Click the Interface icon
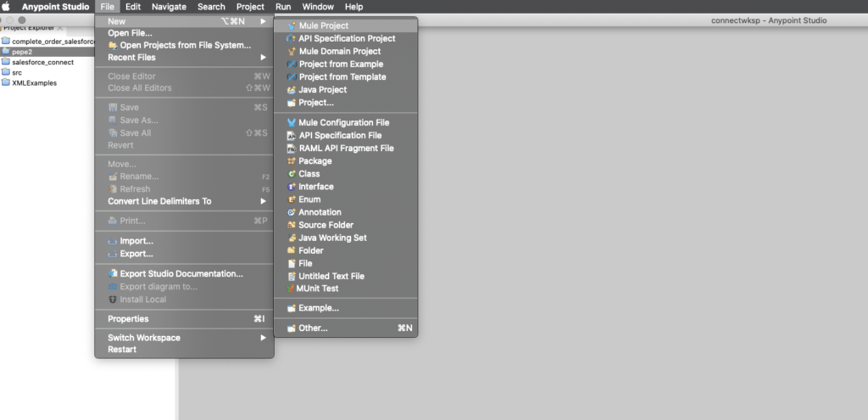This screenshot has height=420, width=868. click(292, 187)
